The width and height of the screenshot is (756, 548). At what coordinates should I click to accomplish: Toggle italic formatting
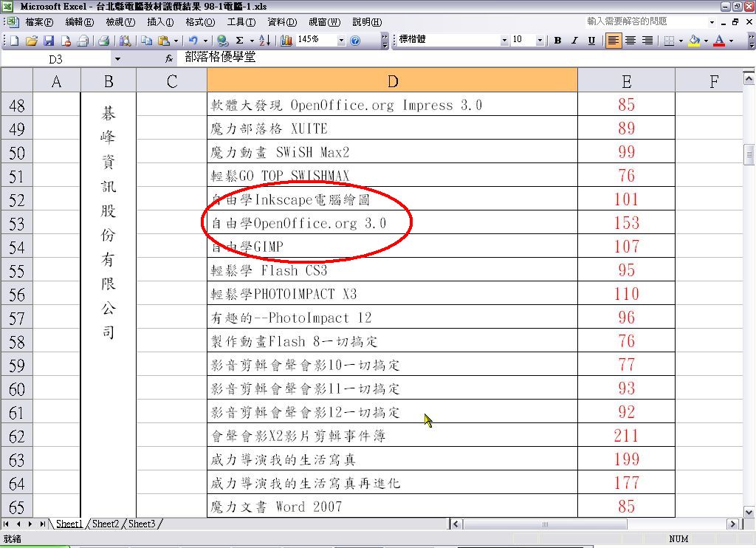pos(574,41)
